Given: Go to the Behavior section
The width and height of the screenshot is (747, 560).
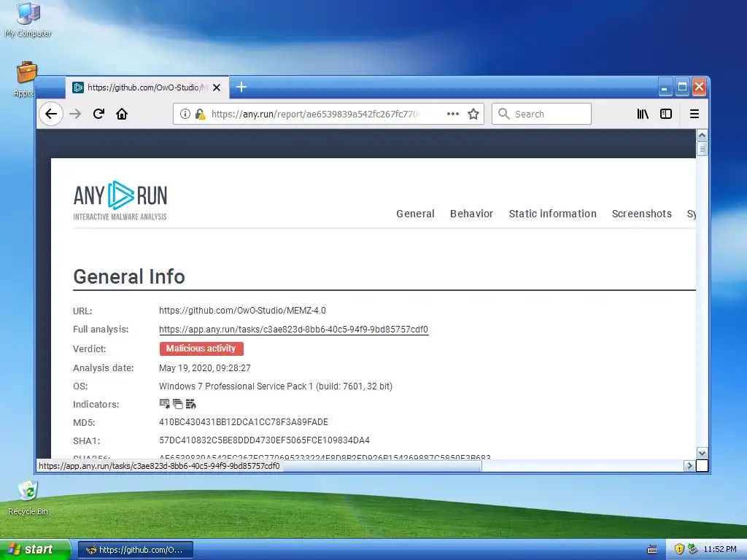Looking at the screenshot, I should [x=472, y=214].
